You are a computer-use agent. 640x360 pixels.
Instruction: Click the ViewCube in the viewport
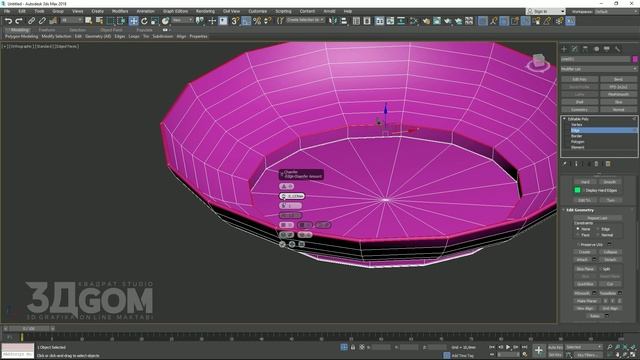[x=538, y=61]
